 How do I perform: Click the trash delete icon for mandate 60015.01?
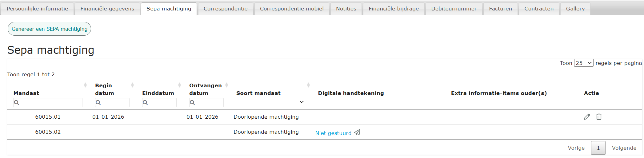pyautogui.click(x=599, y=117)
